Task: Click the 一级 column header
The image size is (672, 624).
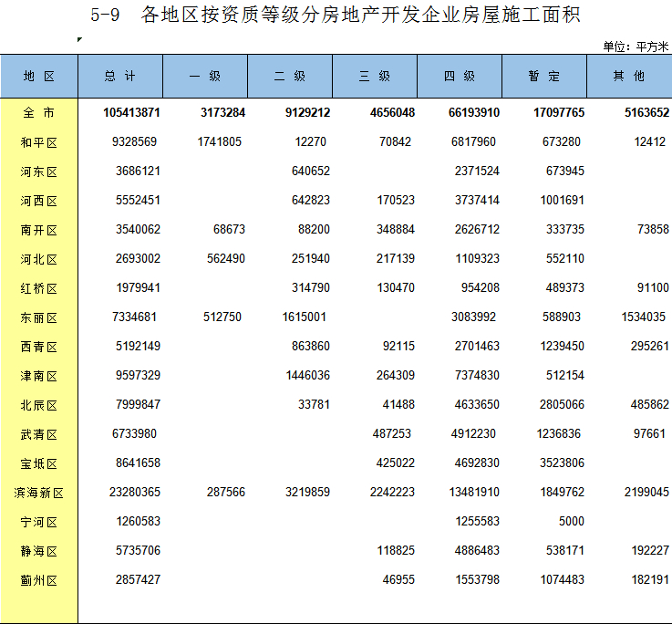Action: click(x=205, y=77)
